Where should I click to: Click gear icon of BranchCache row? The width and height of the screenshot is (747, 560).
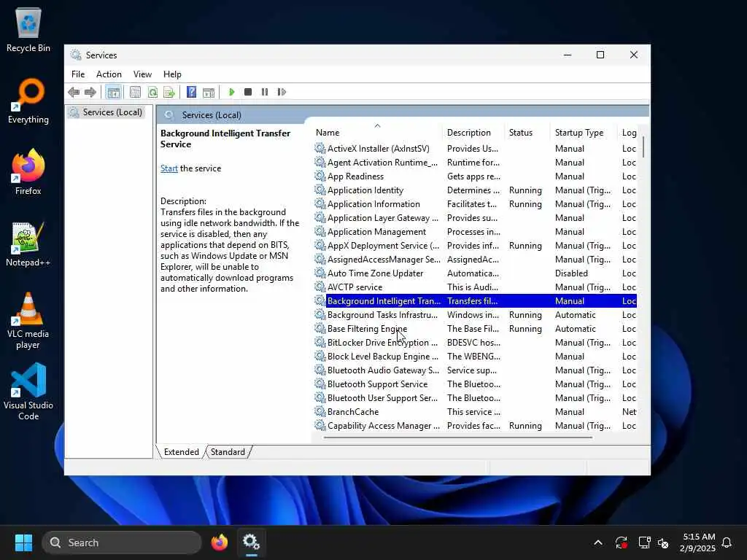[x=320, y=412]
